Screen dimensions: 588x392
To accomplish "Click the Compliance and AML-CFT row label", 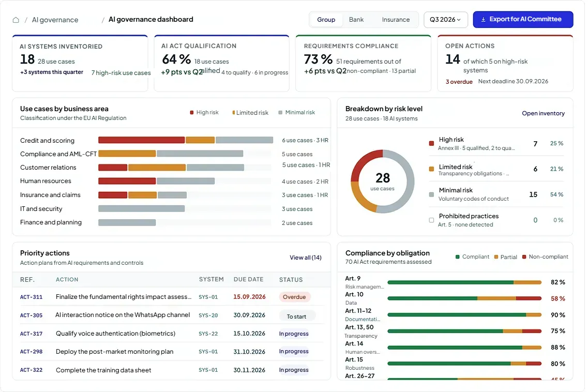I will pyautogui.click(x=58, y=154).
